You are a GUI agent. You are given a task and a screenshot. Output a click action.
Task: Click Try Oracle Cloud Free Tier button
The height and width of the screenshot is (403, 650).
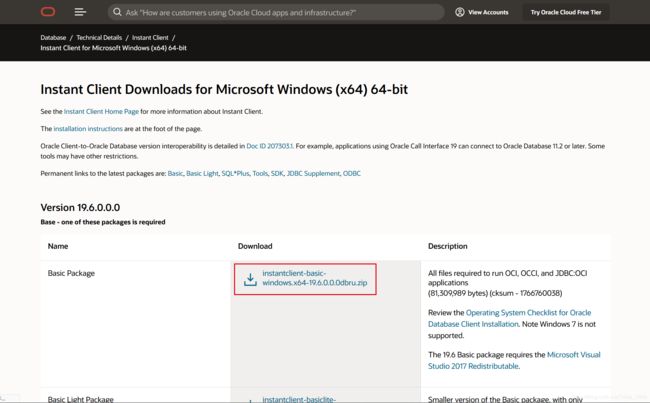[x=566, y=12]
